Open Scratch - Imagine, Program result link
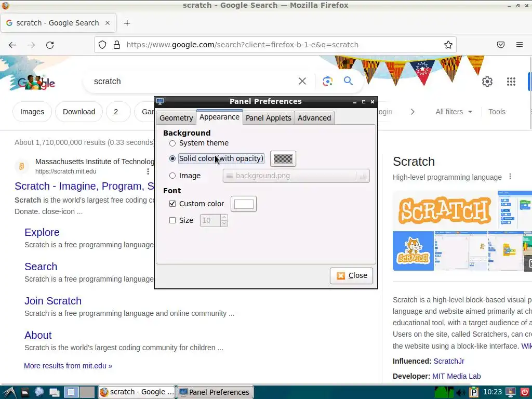 pyautogui.click(x=85, y=187)
